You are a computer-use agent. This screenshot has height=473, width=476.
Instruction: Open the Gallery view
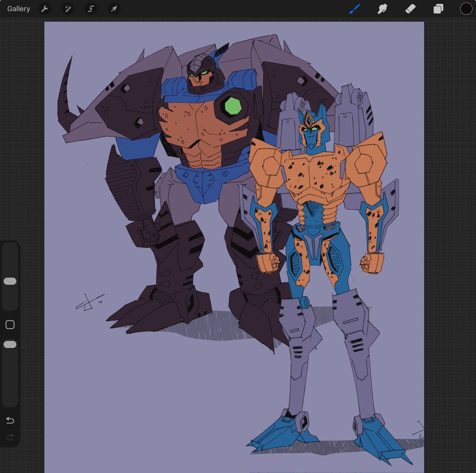[x=19, y=9]
